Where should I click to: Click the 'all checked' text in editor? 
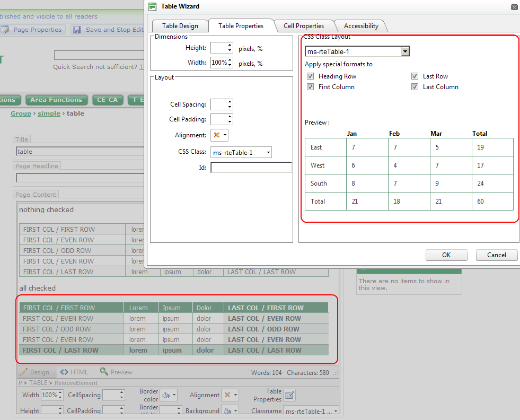coord(38,288)
